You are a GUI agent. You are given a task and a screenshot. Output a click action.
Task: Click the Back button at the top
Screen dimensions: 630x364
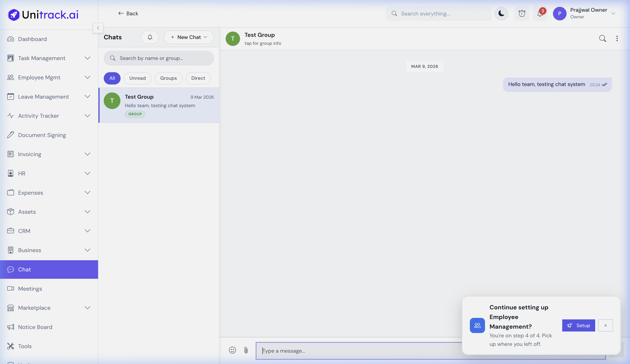coord(128,13)
